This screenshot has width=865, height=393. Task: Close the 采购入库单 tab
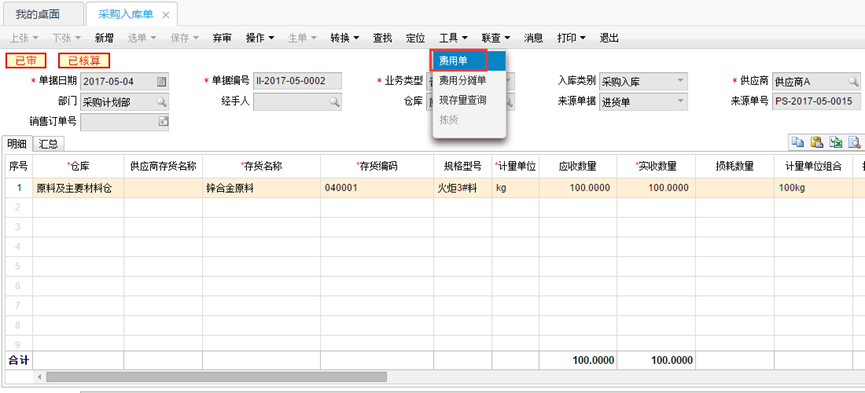(x=165, y=15)
